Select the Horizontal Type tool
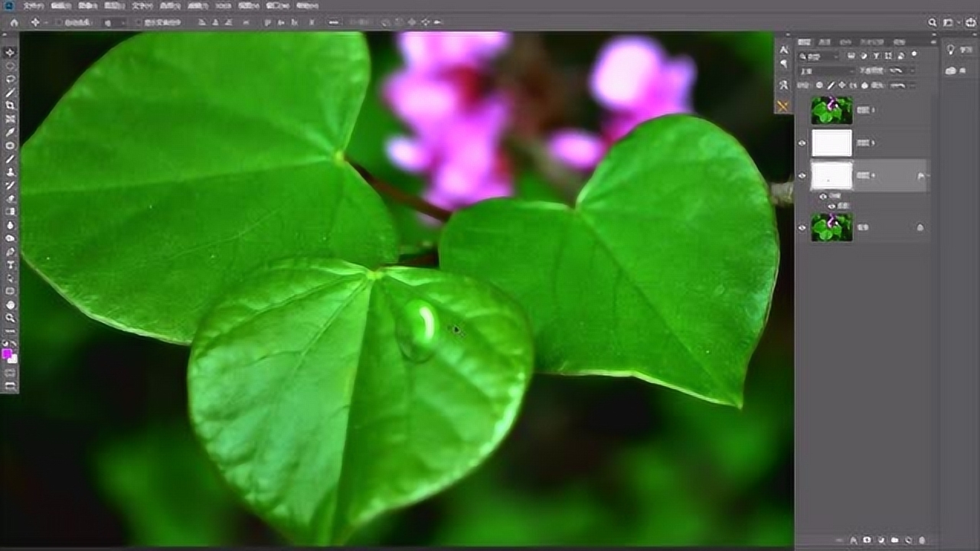Image resolution: width=980 pixels, height=551 pixels. coord(10,265)
